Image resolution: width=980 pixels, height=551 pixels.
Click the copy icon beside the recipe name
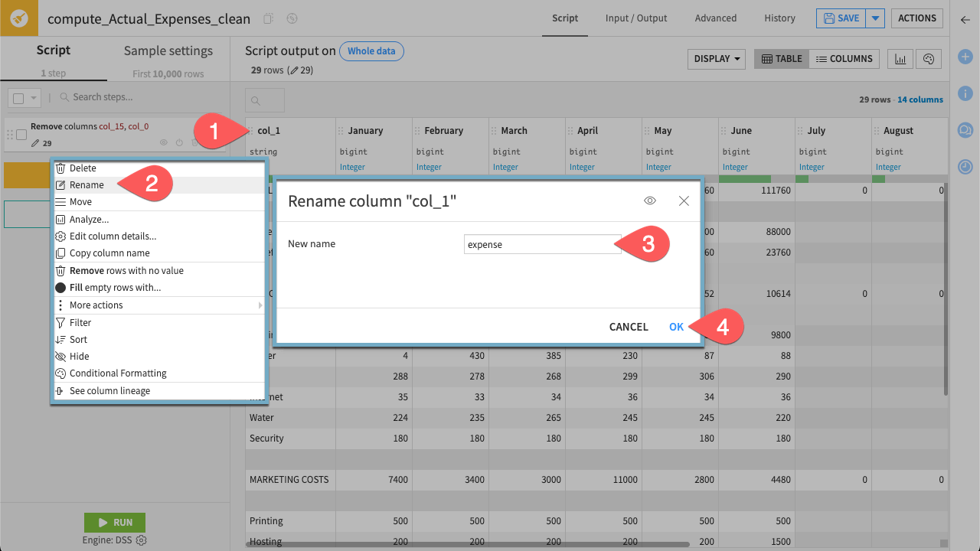(x=266, y=18)
